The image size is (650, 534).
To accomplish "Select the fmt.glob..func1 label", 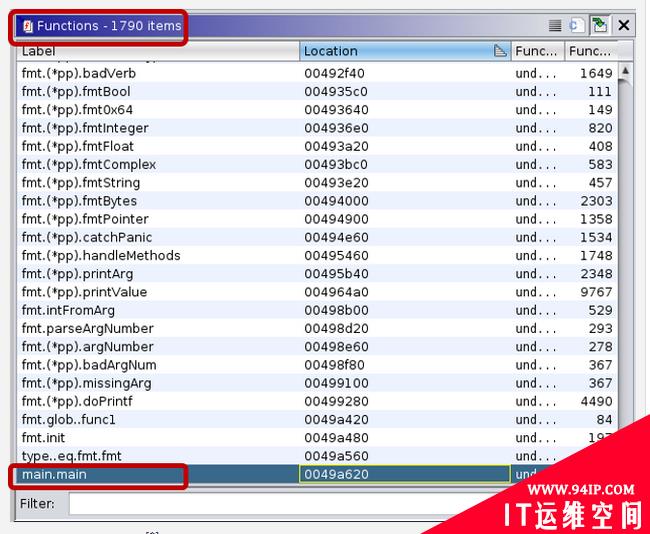I will click(68, 420).
